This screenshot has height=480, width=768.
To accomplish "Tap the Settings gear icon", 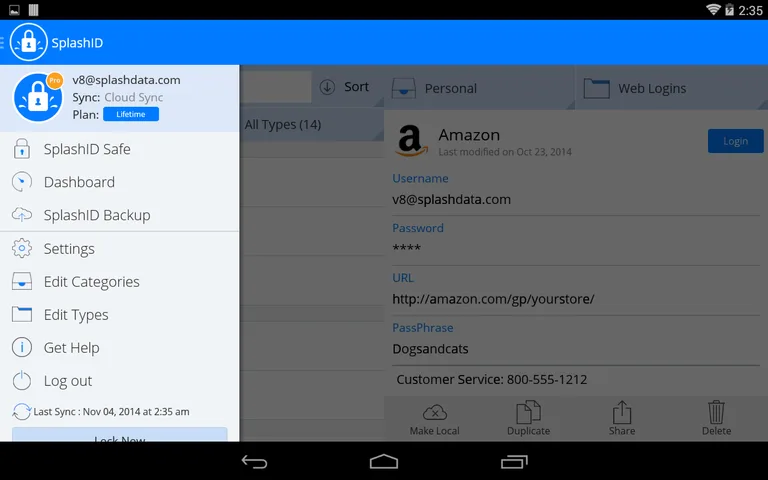I will coord(22,248).
